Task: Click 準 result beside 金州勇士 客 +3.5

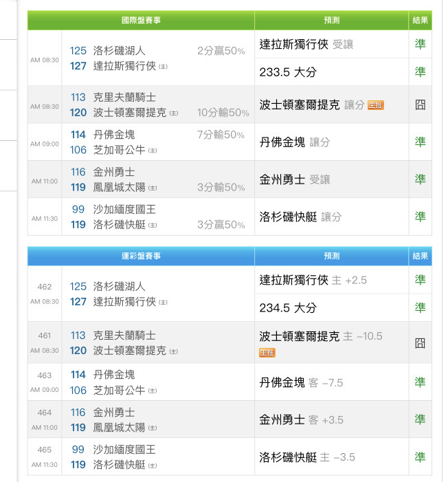Action: [x=420, y=419]
